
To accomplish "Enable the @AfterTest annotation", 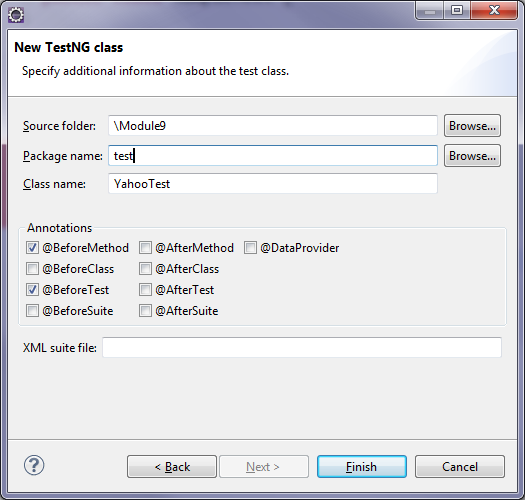I will (x=145, y=290).
